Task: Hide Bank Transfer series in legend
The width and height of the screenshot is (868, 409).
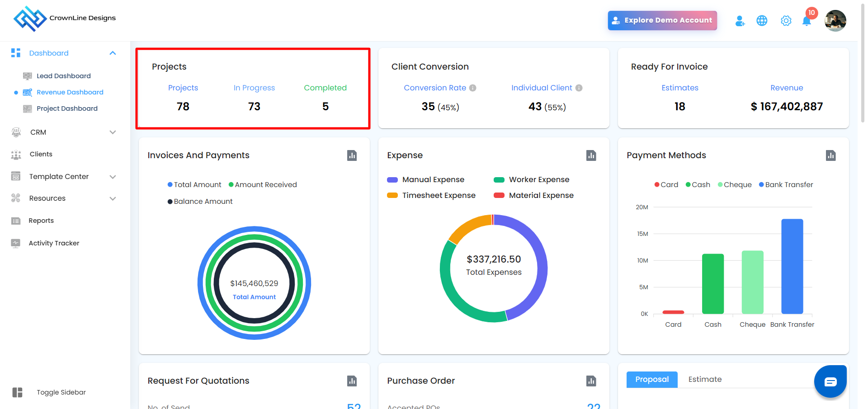Action: pyautogui.click(x=786, y=185)
